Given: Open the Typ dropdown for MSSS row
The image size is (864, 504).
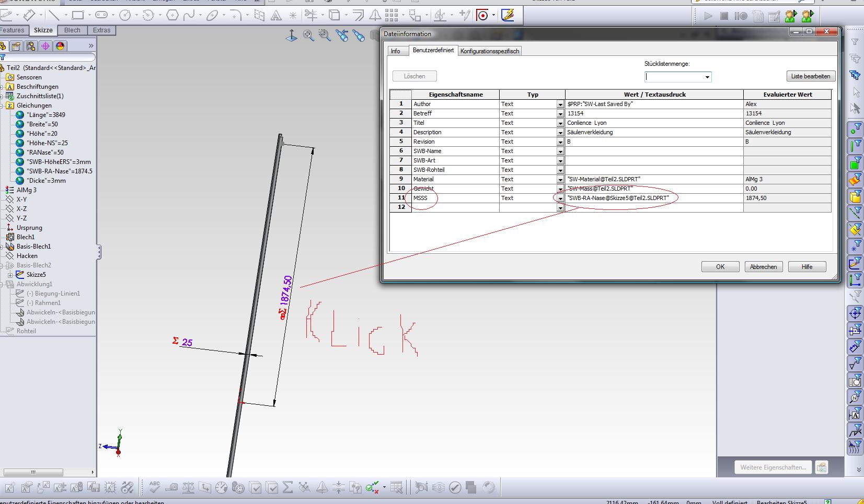Looking at the screenshot, I should coord(560,198).
